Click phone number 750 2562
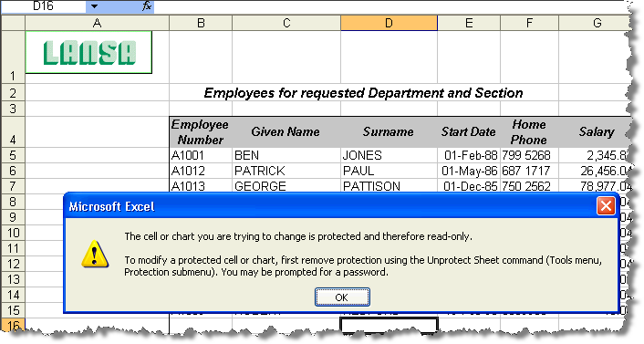This screenshot has width=644, height=344. coord(529,186)
